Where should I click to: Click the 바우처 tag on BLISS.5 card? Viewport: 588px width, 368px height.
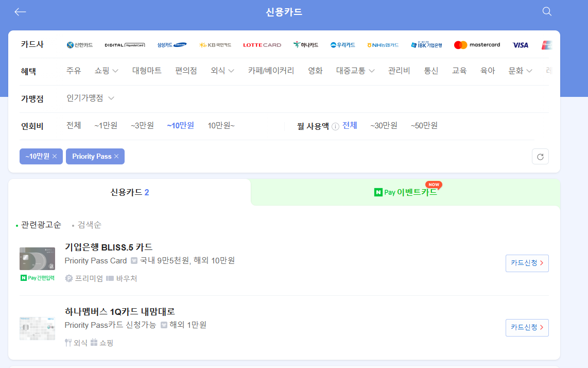click(x=122, y=279)
